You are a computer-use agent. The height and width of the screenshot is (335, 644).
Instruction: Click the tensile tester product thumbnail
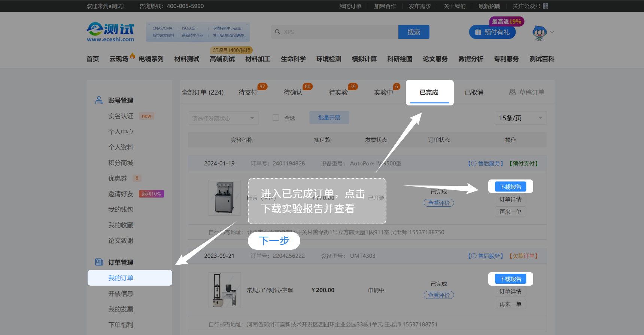click(225, 290)
